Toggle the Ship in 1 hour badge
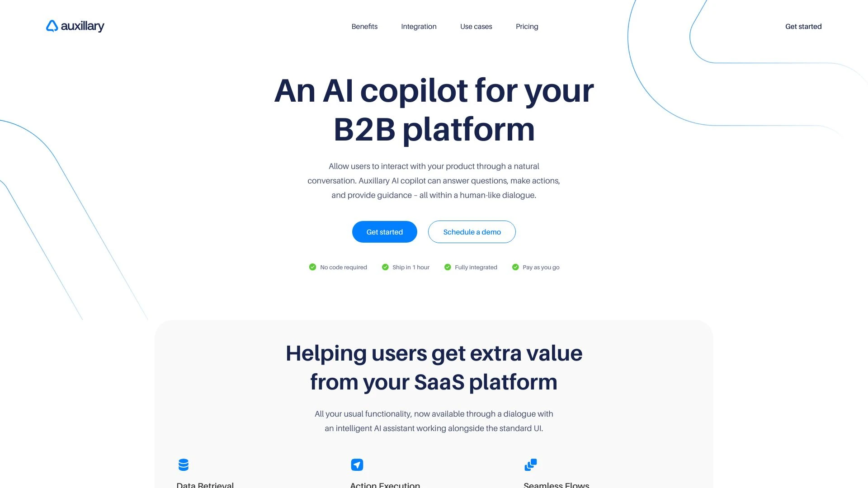The width and height of the screenshot is (868, 488). tap(406, 267)
